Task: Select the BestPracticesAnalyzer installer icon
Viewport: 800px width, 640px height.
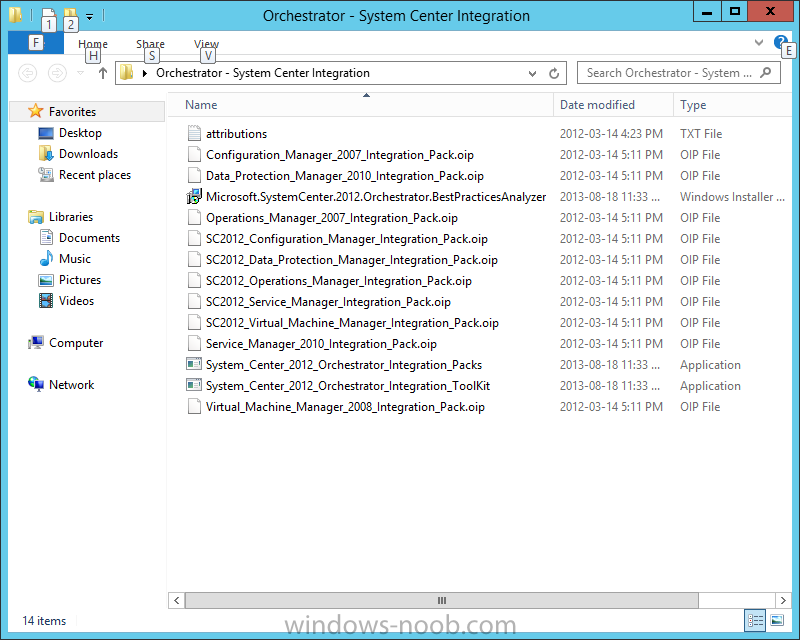Action: click(194, 196)
